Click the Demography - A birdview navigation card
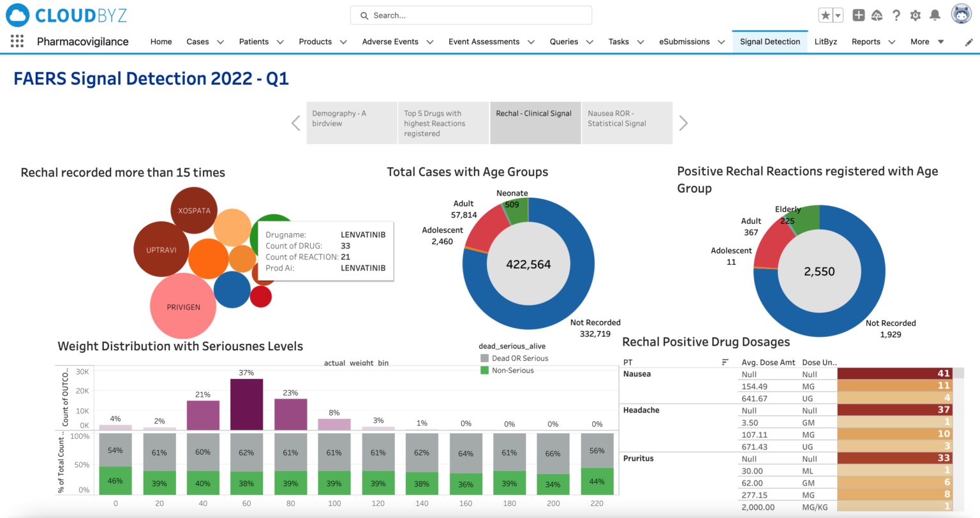This screenshot has height=518, width=980. (x=352, y=122)
